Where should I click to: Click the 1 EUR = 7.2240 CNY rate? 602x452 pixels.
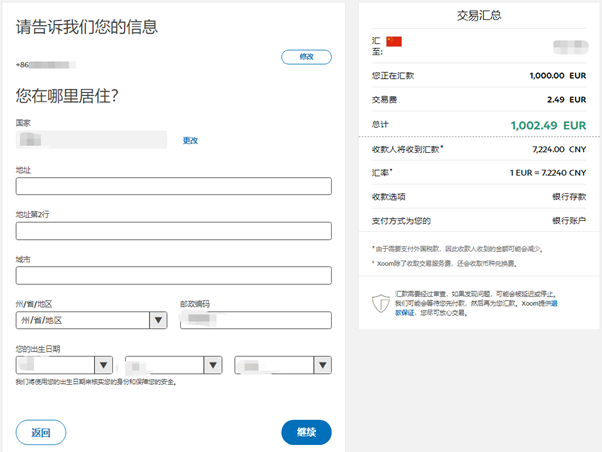tap(544, 172)
